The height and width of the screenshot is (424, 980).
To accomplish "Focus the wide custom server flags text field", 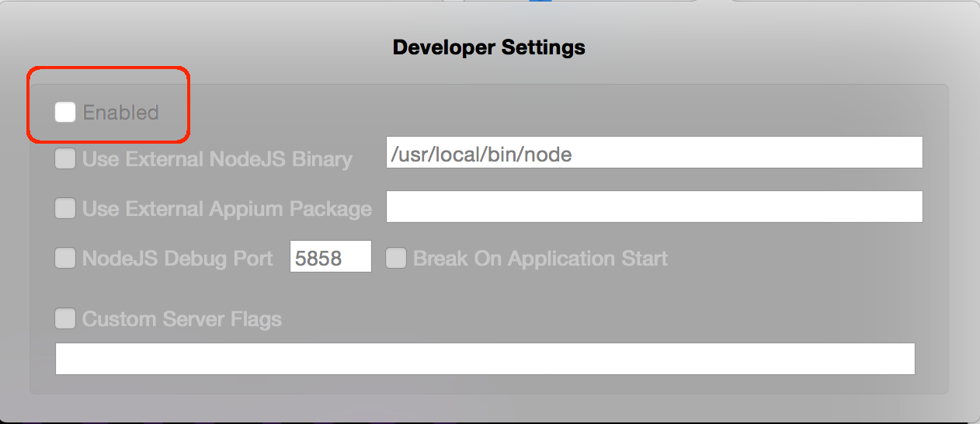I will click(x=485, y=359).
